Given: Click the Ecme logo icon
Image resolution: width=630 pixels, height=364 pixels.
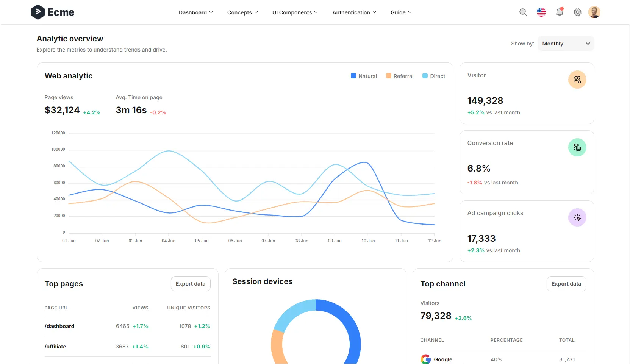Looking at the screenshot, I should 37,12.
